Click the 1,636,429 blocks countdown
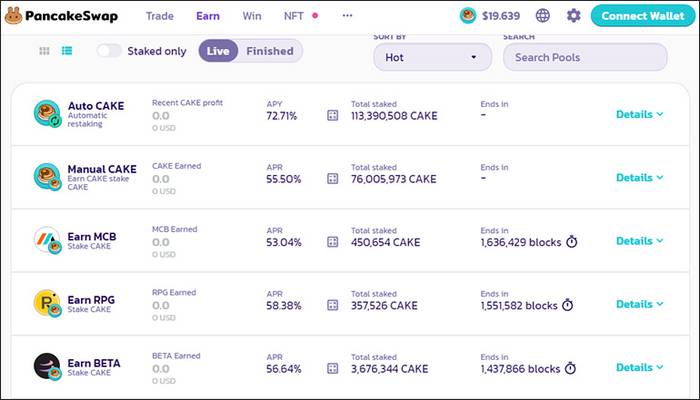This screenshot has height=400, width=700. tap(521, 243)
